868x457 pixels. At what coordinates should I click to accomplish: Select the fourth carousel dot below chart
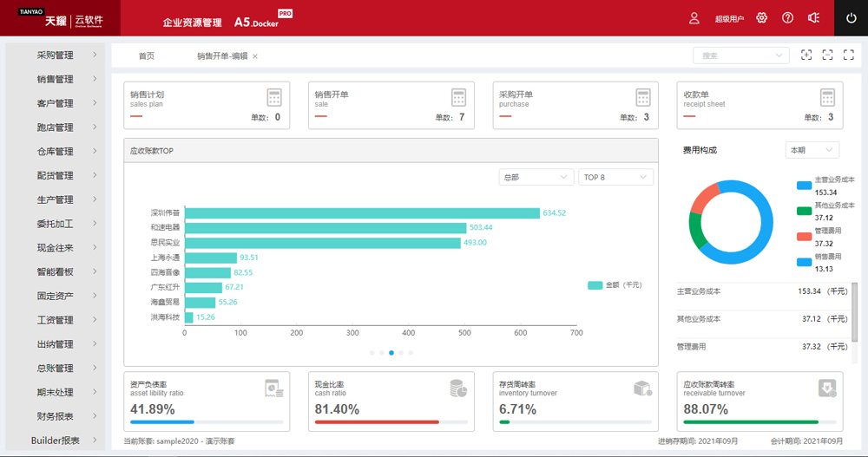401,353
